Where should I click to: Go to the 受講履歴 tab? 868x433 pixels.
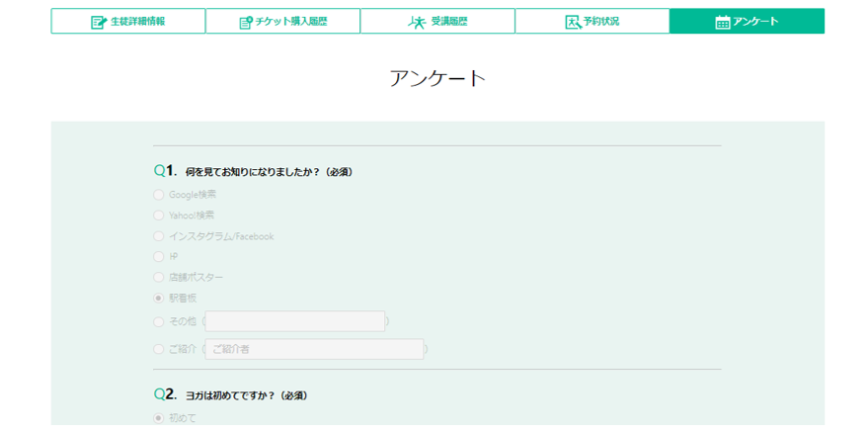[x=437, y=21]
